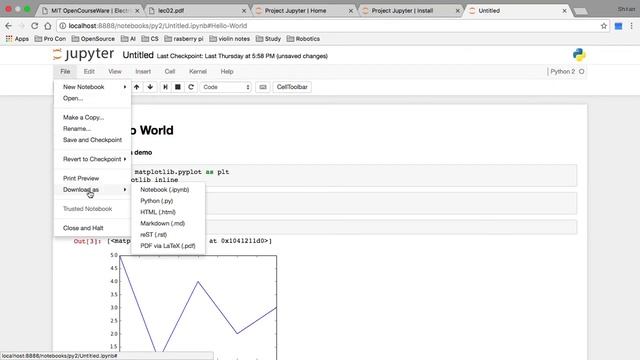Open the Help menu
Viewport: 640px width, 360px height.
pos(227,71)
